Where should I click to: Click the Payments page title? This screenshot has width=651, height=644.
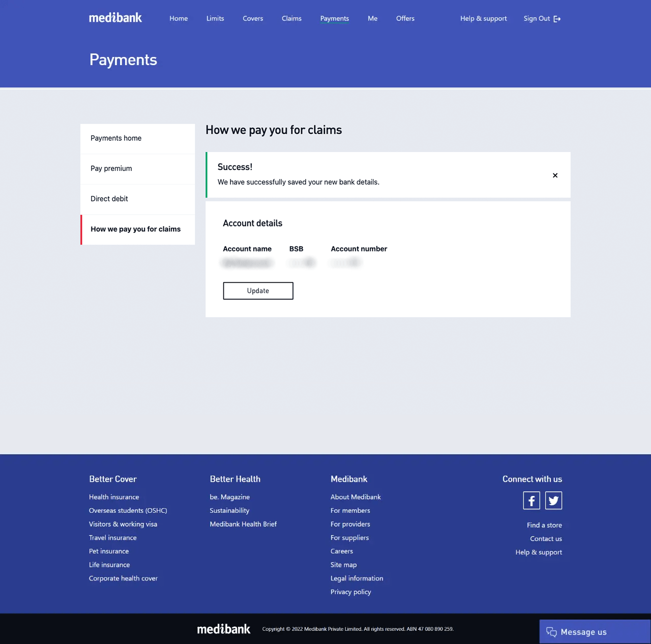coord(123,60)
